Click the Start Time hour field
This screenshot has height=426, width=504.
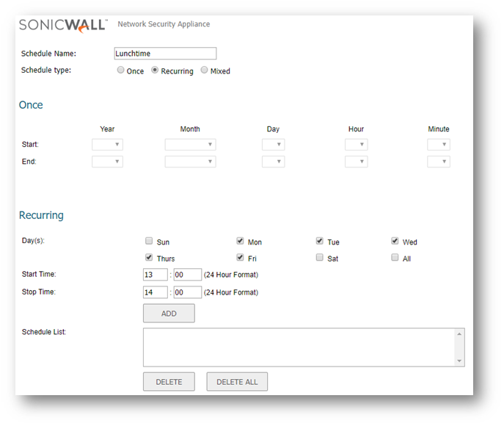click(x=155, y=275)
